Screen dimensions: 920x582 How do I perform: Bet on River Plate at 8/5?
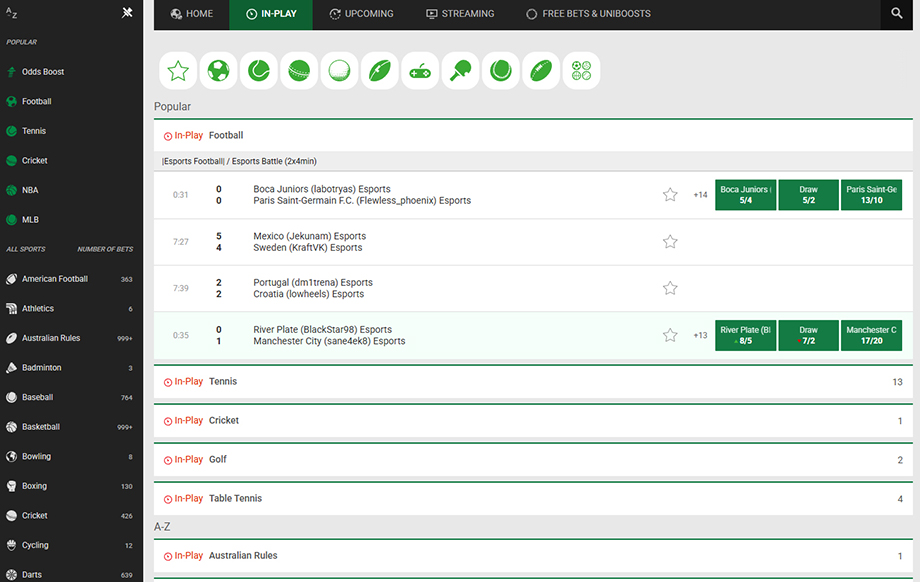(x=746, y=336)
